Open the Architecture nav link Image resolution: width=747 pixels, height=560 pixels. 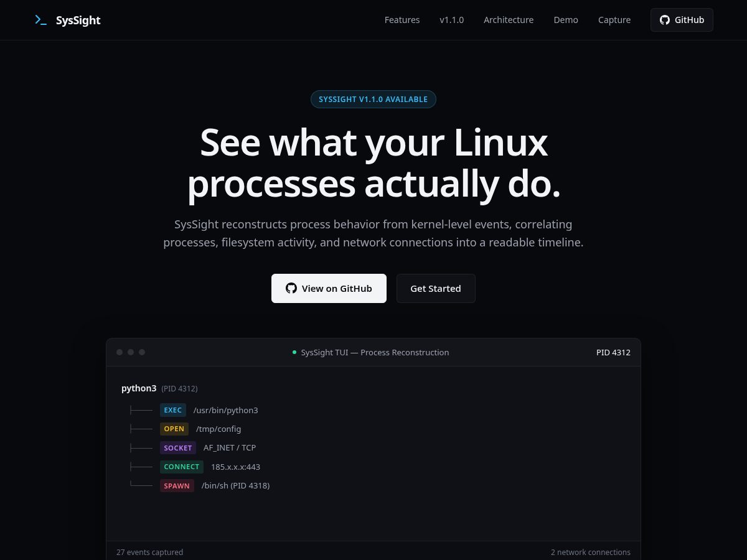509,20
